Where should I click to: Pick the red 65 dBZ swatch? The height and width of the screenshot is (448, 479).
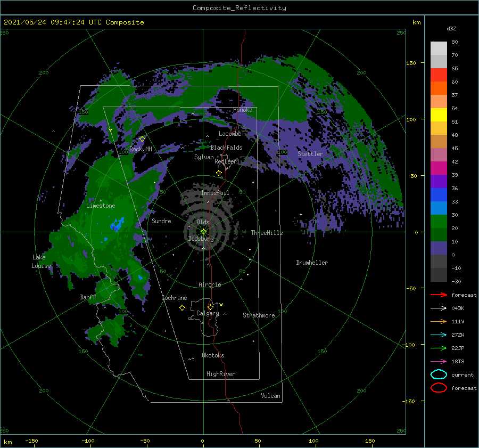pos(439,75)
